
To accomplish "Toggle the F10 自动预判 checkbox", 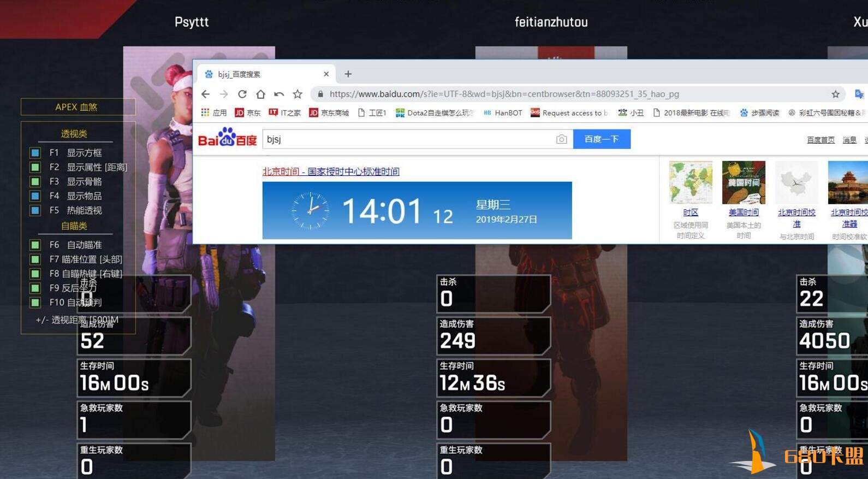I will coord(35,302).
